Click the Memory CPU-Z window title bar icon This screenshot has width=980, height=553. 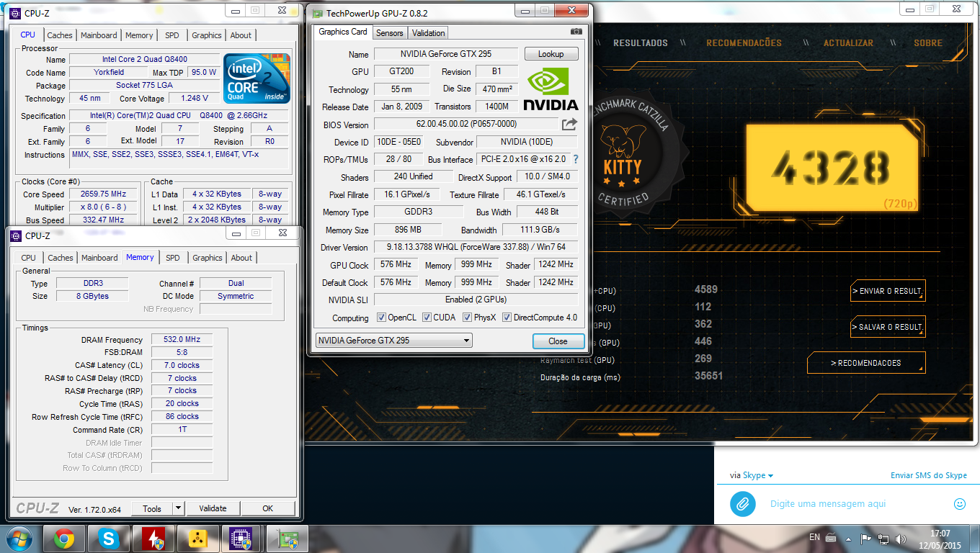coord(15,235)
